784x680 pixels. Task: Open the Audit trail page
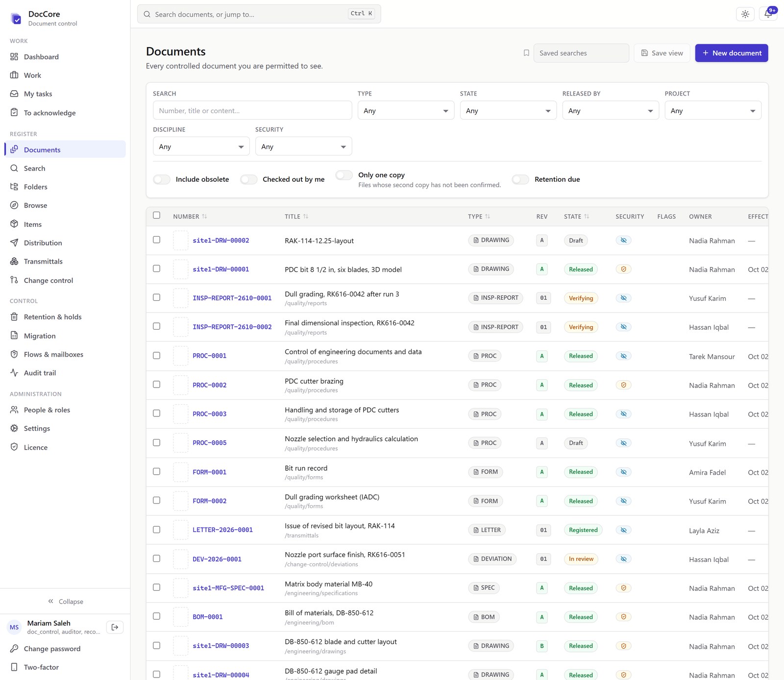click(65, 373)
